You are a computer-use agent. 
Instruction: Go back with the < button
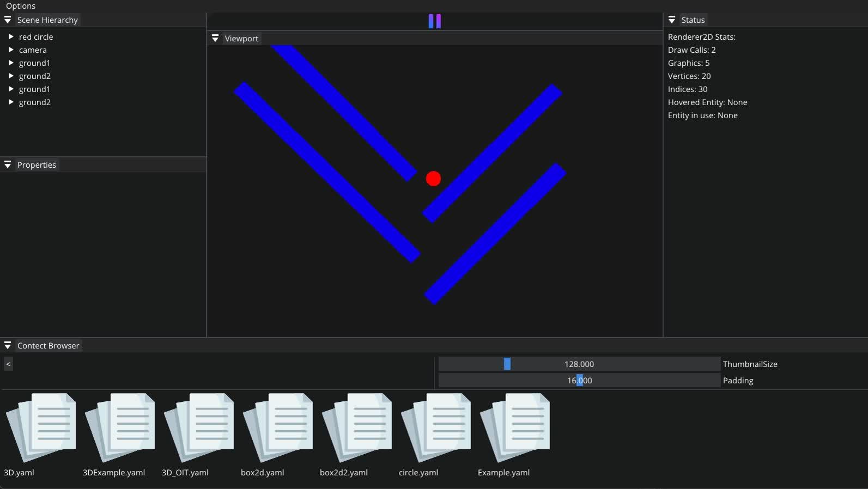point(8,364)
